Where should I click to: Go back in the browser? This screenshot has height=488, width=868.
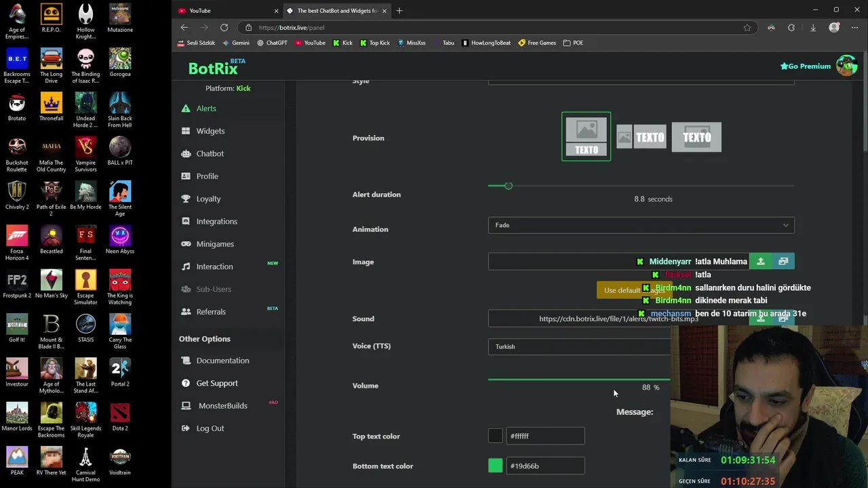click(x=184, y=27)
